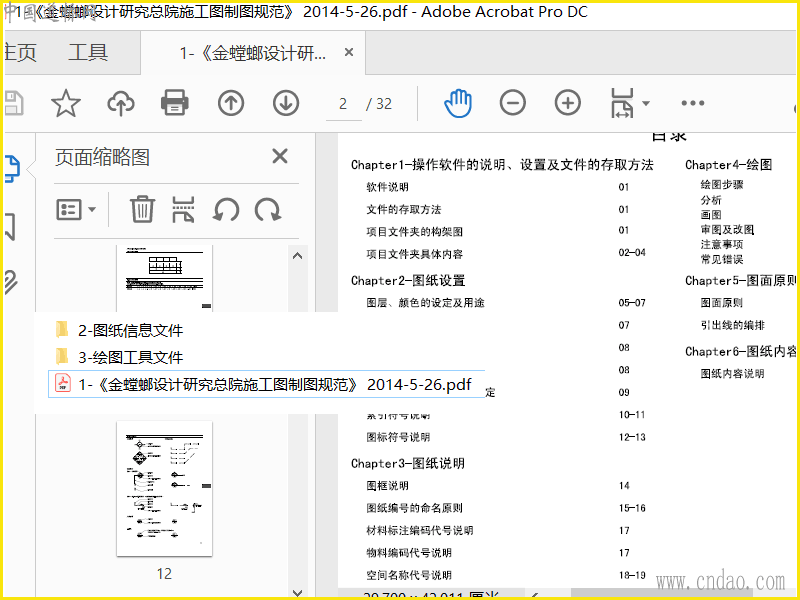Click 材料标注编码代号说明 entry
Image resolution: width=800 pixels, height=600 pixels.
(x=419, y=531)
